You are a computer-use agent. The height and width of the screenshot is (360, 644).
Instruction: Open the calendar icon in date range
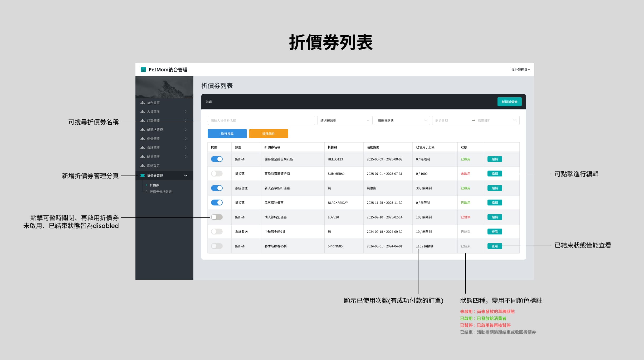pyautogui.click(x=514, y=120)
